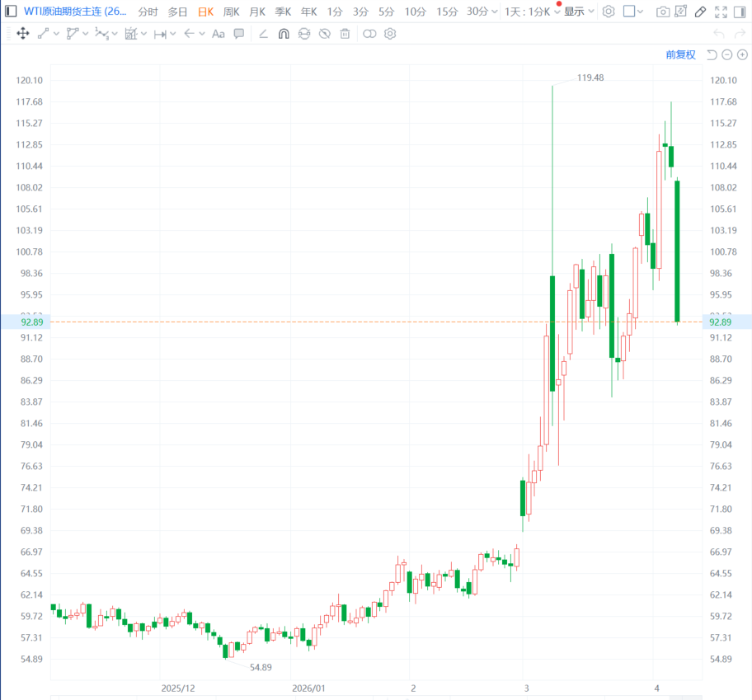Select the comment bubble annotation tool
This screenshot has width=752, height=700.
(239, 34)
